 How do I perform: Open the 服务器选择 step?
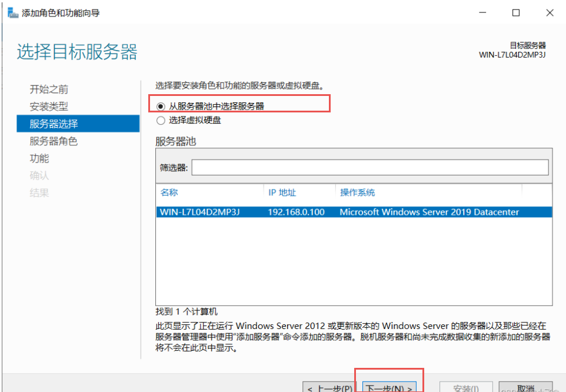pos(78,124)
